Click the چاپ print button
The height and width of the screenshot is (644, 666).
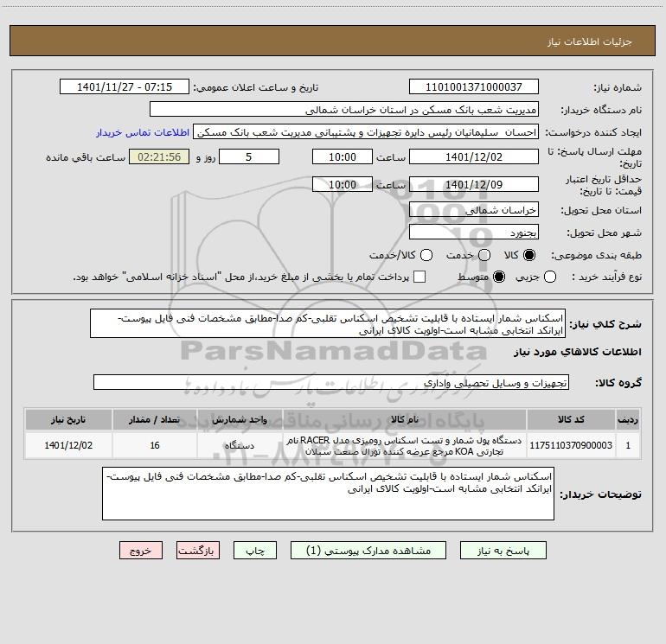pos(255,551)
